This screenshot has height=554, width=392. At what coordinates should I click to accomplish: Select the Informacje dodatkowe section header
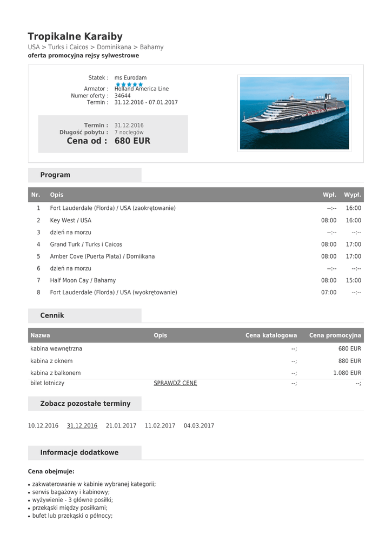coord(79,452)
